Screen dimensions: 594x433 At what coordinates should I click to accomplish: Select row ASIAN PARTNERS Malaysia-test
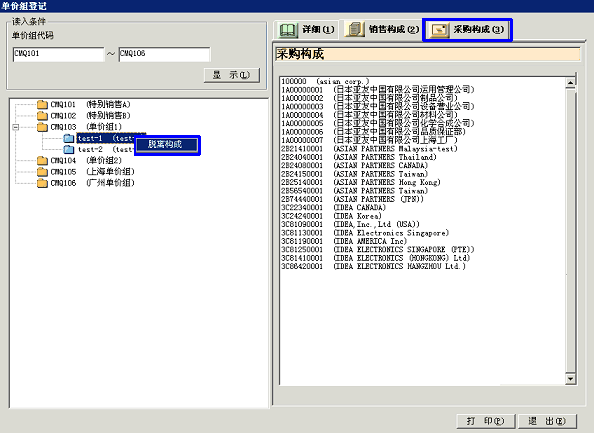pyautogui.click(x=369, y=149)
